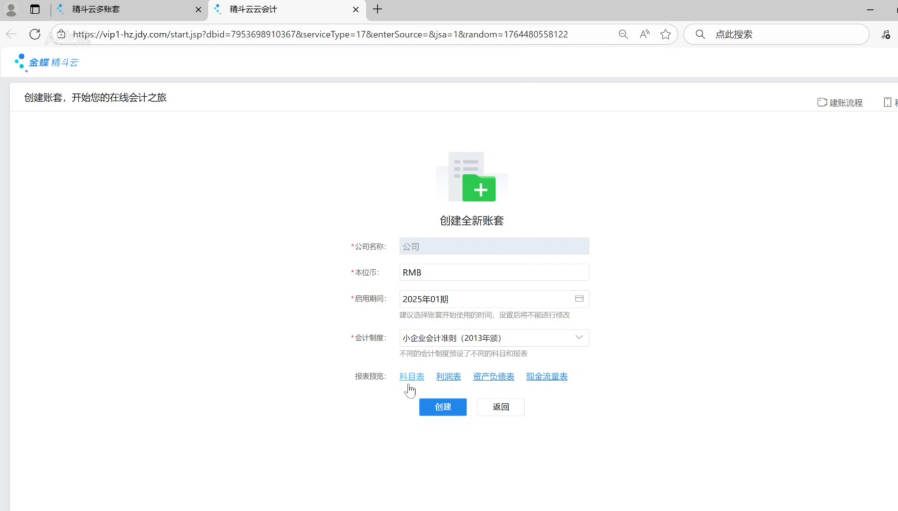Open the calendar icon in 启用期间 field

click(579, 299)
